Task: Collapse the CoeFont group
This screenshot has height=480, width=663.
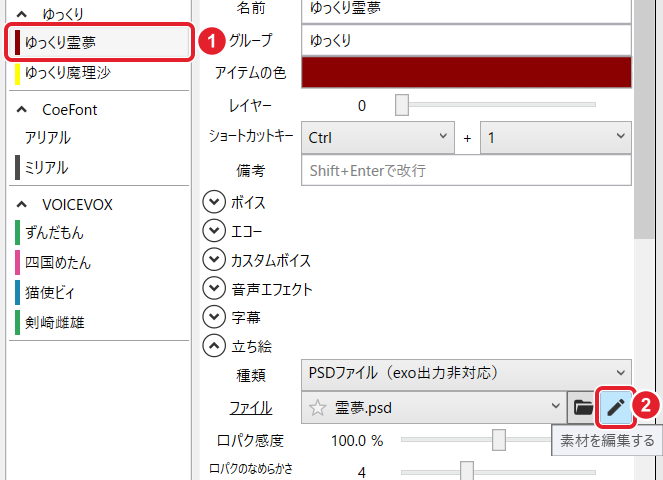Action: (22, 110)
